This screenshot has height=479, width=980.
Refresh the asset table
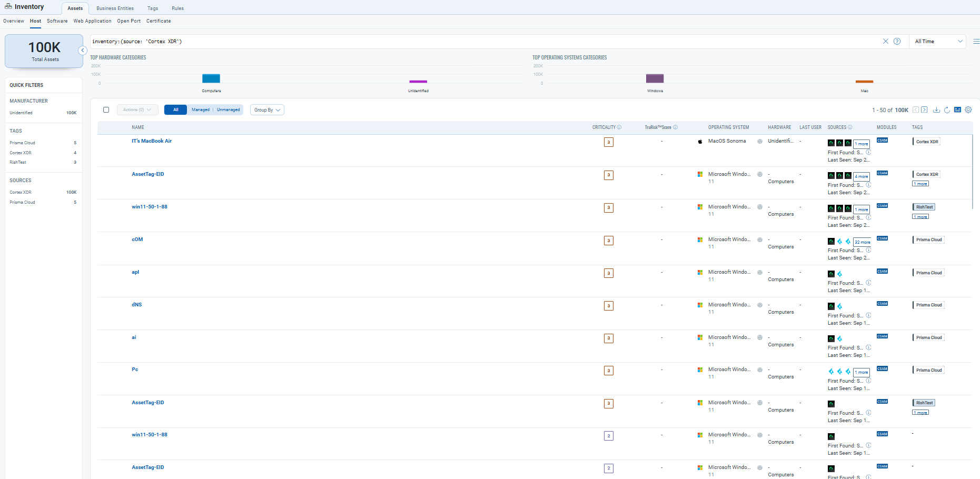click(947, 110)
